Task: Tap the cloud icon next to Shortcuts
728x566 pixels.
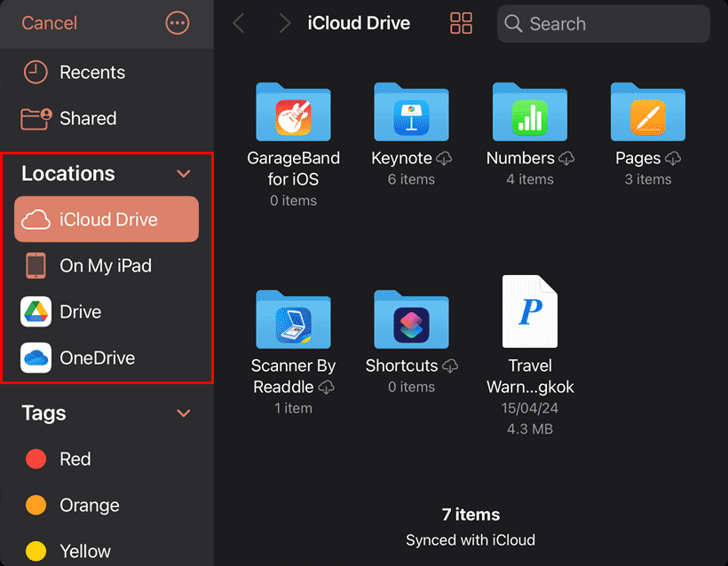Action: (449, 366)
